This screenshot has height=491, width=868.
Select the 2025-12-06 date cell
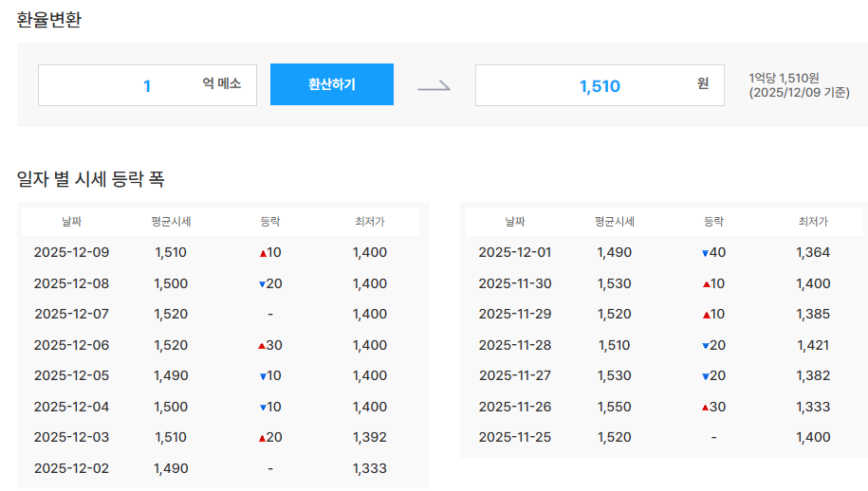coord(71,346)
